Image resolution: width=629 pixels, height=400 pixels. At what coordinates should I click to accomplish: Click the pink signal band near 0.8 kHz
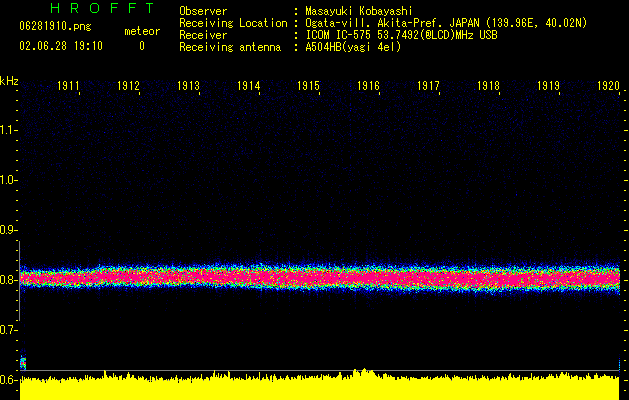(320, 278)
